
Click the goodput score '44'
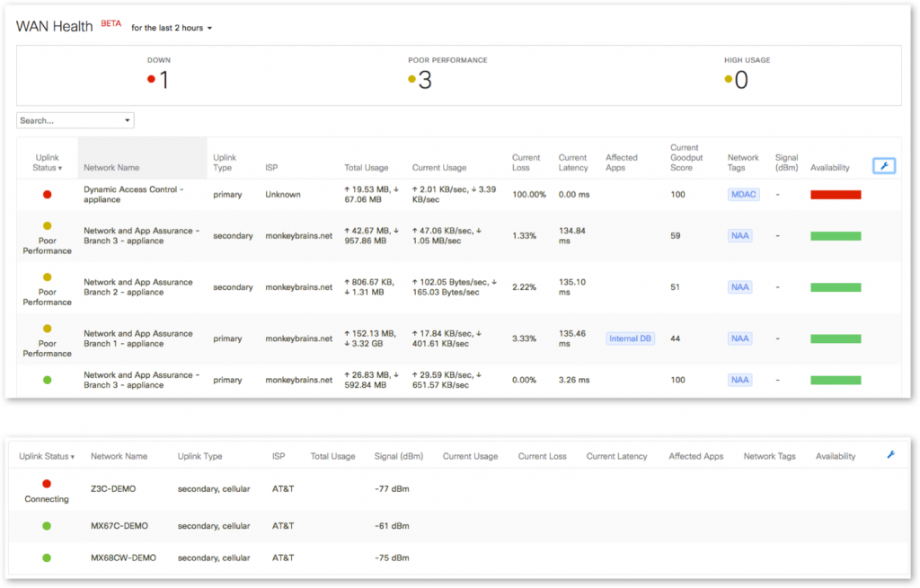click(x=676, y=338)
